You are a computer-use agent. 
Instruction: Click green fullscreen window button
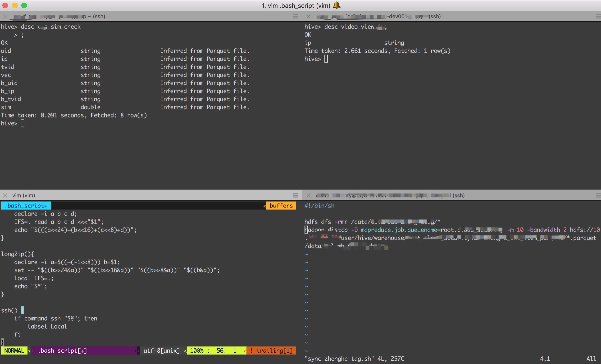point(24,5)
